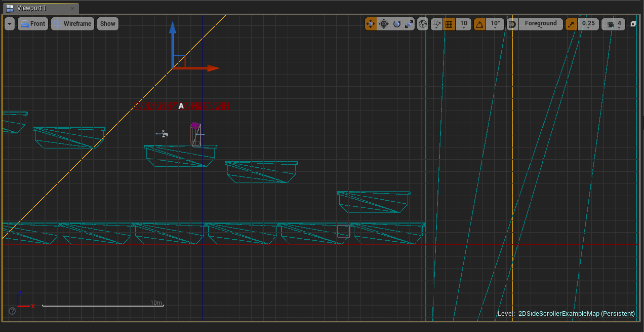Click the world/local coordinate system globe icon
The width and height of the screenshot is (644, 332).
[x=422, y=24]
